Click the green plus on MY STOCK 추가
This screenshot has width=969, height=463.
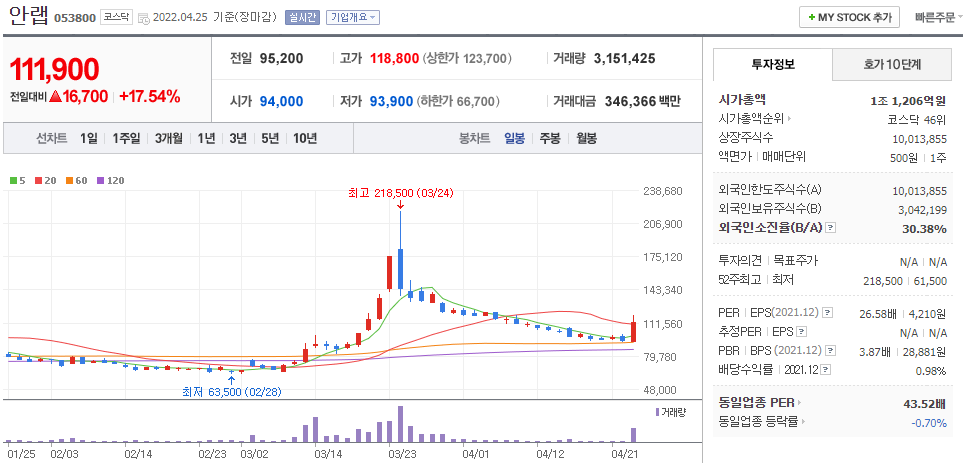[x=811, y=17]
